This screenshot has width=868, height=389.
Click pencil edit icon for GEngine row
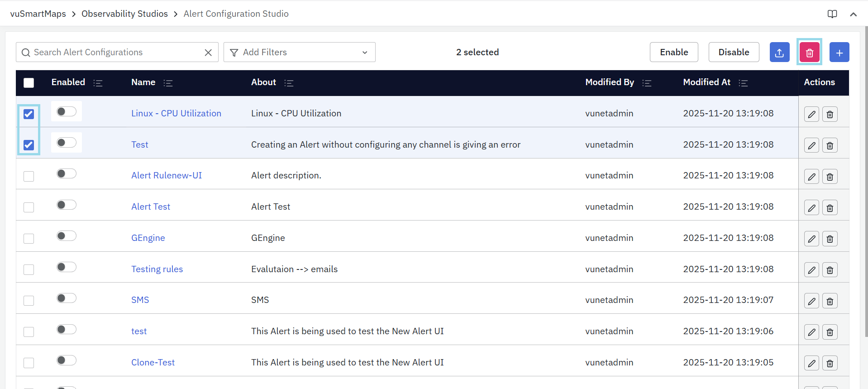pyautogui.click(x=811, y=239)
